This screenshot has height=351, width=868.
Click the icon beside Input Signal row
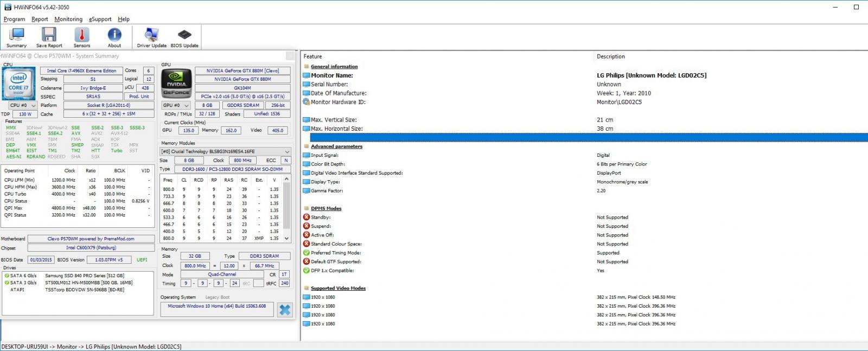[x=307, y=155]
